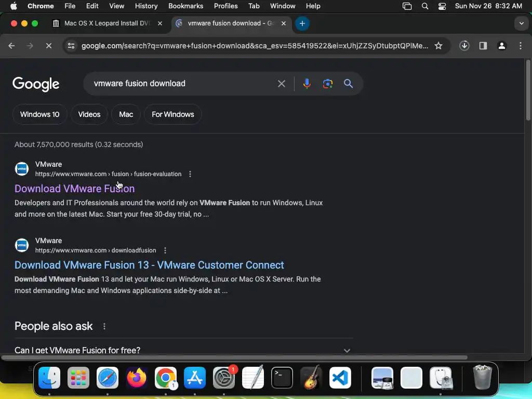Open Chrome downloads icon
This screenshot has width=532, height=399.
pos(464,46)
